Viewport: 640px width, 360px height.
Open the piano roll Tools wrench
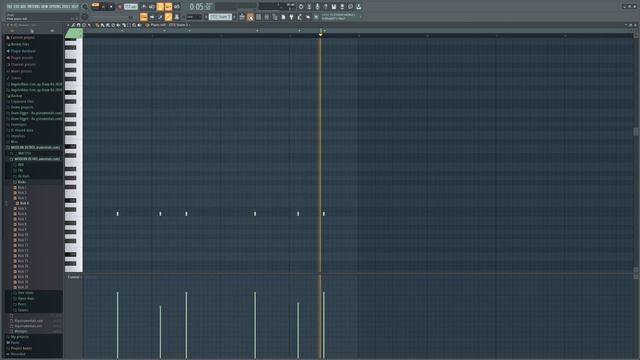pyautogui.click(x=73, y=25)
